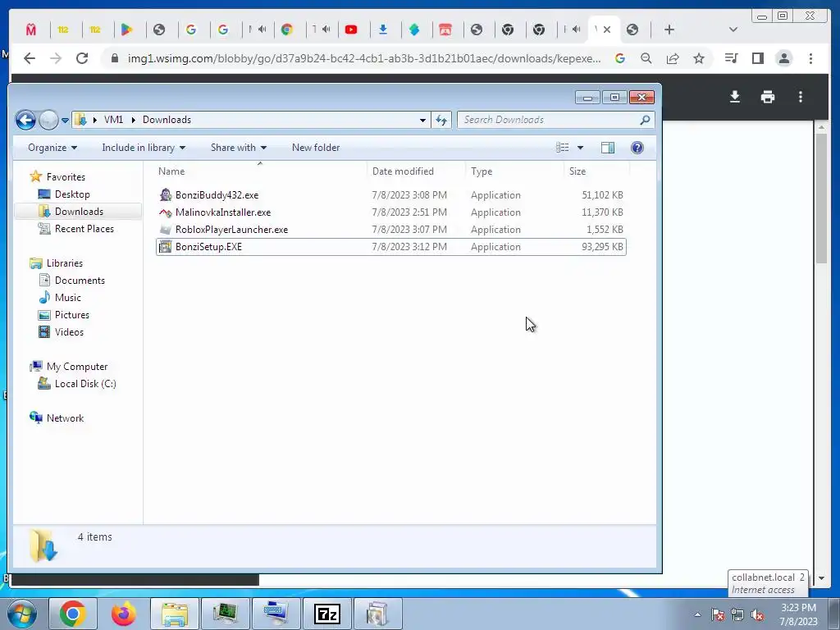
Task: Select BonziSetup.EXE file
Action: coord(391,246)
